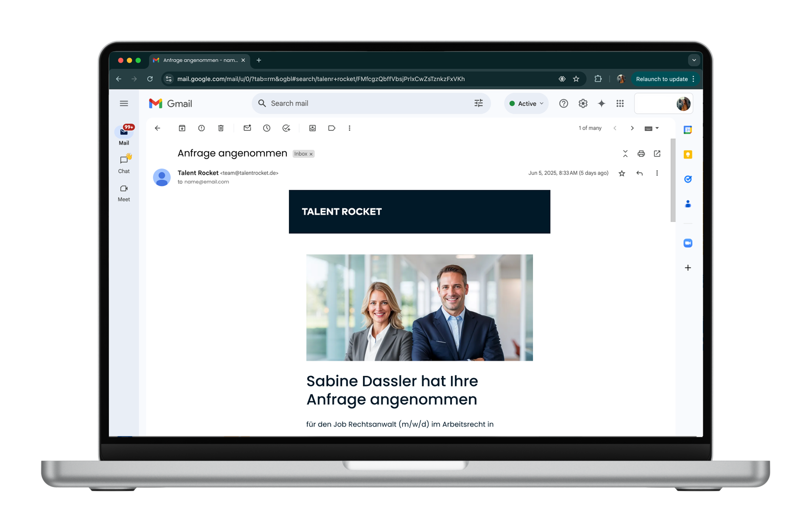Open Zoom add-on in side panel
The width and height of the screenshot is (811, 532).
click(688, 243)
